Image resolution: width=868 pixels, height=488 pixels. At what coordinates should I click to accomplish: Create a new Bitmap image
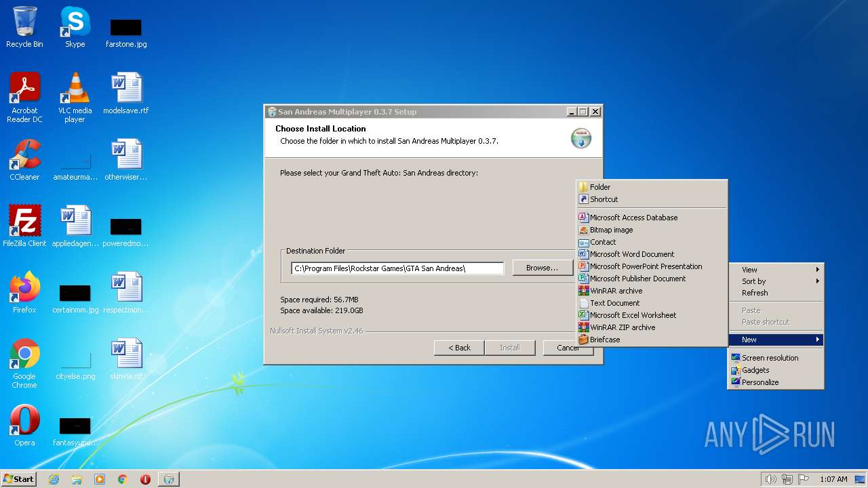652,230
